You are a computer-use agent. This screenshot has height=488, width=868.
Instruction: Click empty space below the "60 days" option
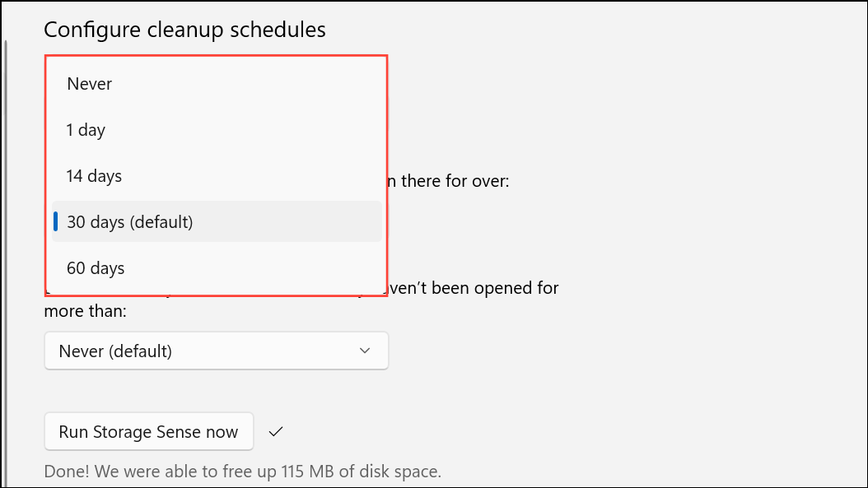[217, 291]
